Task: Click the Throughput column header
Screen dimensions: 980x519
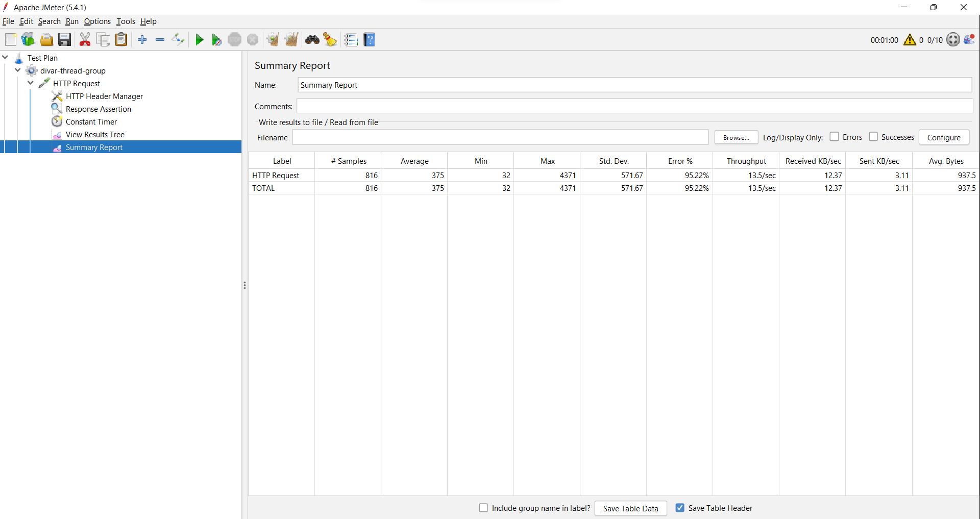Action: pos(746,161)
